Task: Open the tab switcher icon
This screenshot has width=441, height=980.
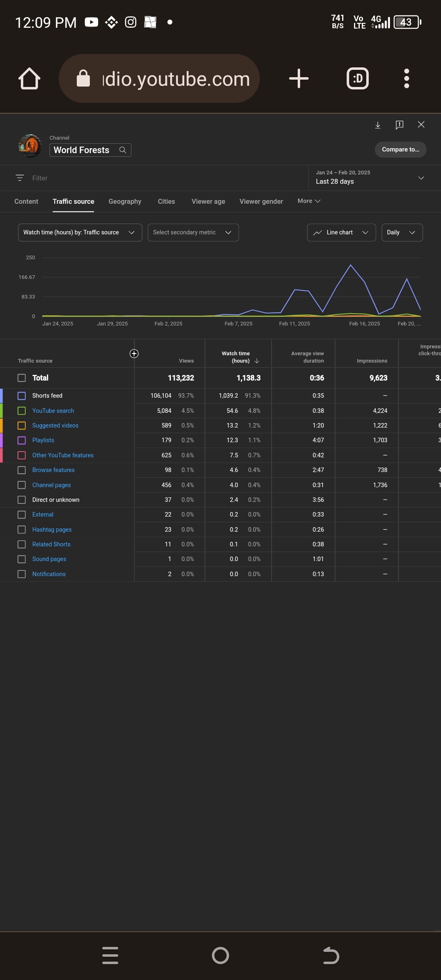Action: (x=357, y=78)
